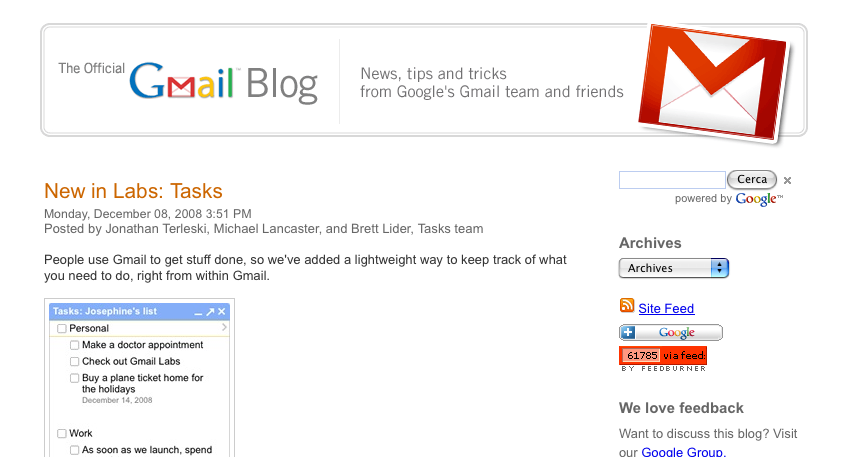This screenshot has height=457, width=844.
Task: Open the New in Labs: Tasks post title
Action: point(133,191)
